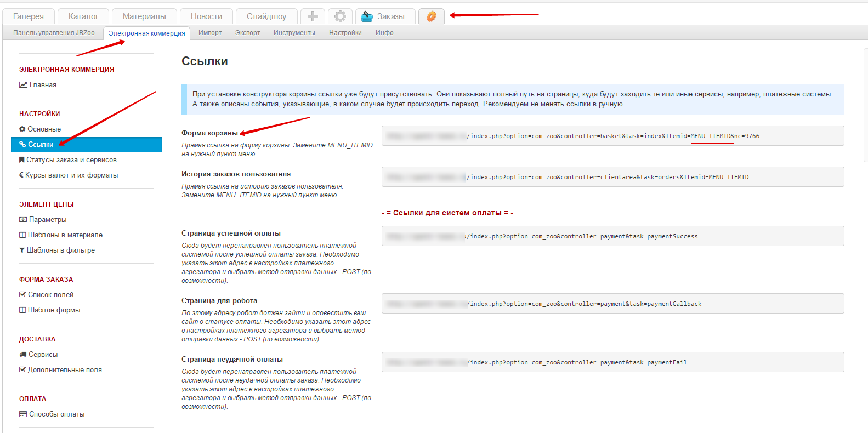Click the orange JBZoo icon tab

pos(432,16)
